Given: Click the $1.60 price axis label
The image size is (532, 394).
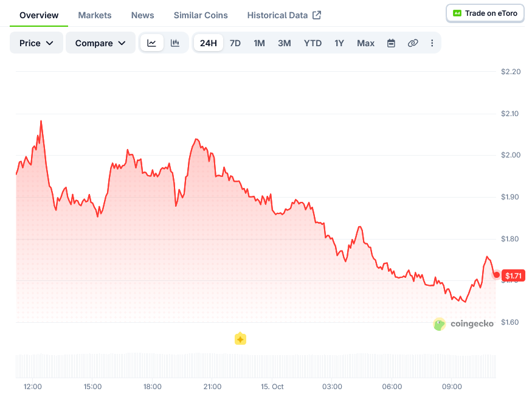Looking at the screenshot, I should click(x=510, y=322).
